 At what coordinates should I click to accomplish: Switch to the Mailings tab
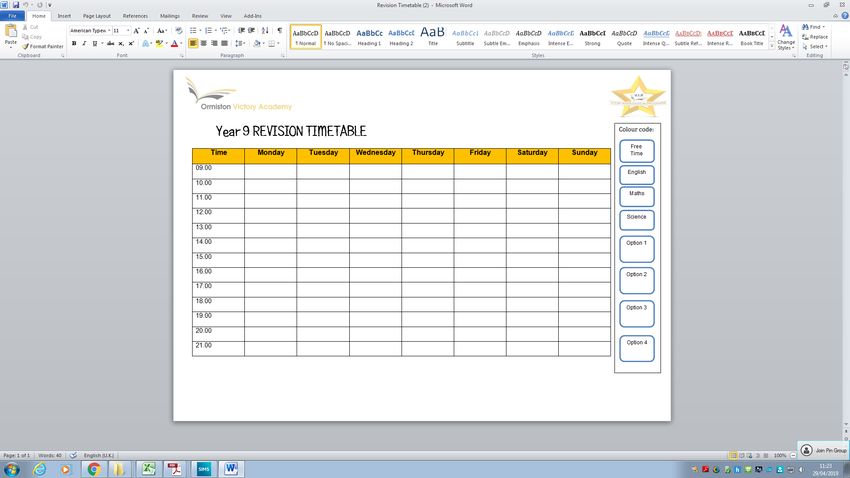(x=170, y=16)
